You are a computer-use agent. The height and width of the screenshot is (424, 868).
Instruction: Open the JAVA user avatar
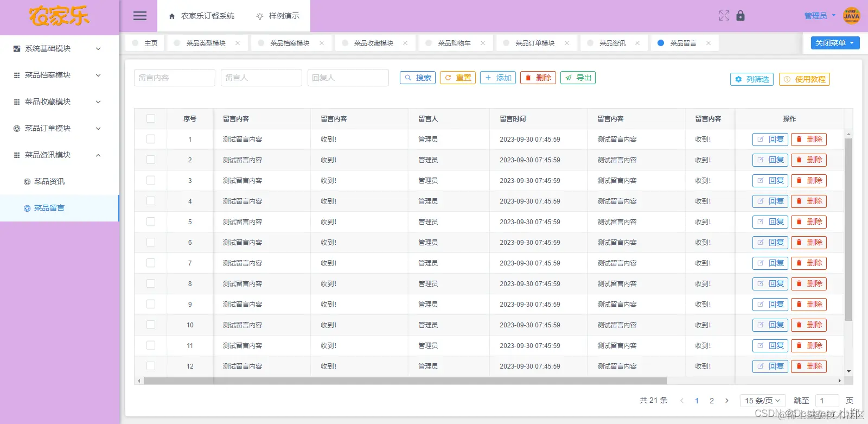click(x=852, y=16)
